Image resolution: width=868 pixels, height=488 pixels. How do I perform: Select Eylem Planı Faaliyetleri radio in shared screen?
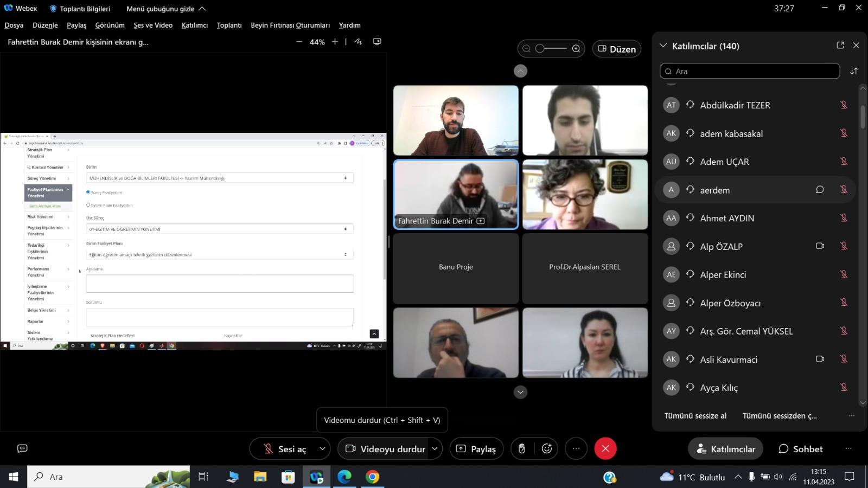click(x=88, y=205)
